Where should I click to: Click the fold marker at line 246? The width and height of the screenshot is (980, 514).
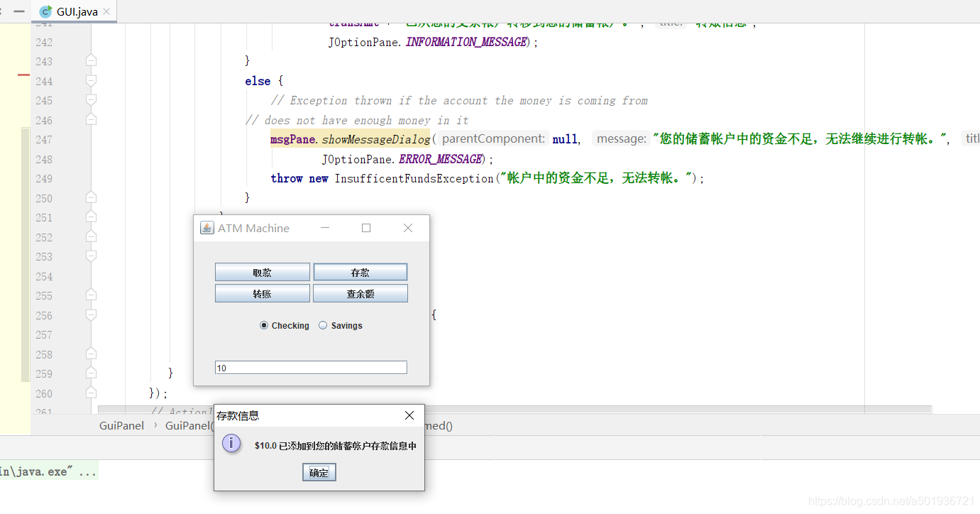click(x=91, y=120)
